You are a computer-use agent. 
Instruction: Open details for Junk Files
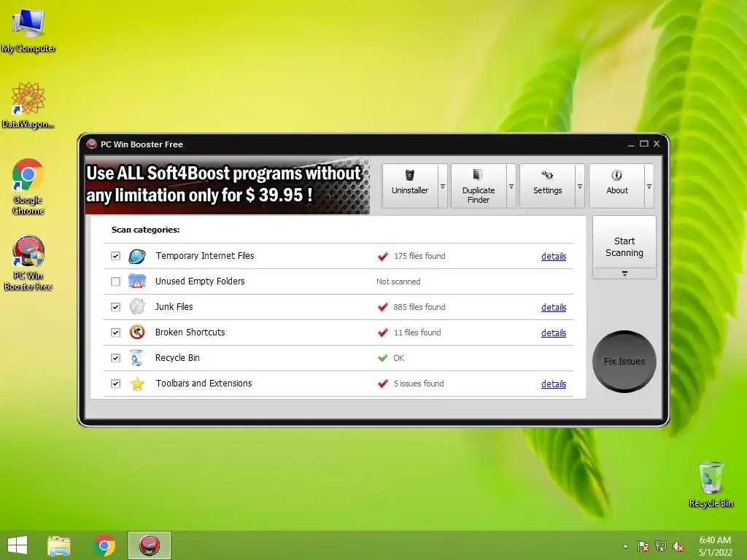pos(554,308)
